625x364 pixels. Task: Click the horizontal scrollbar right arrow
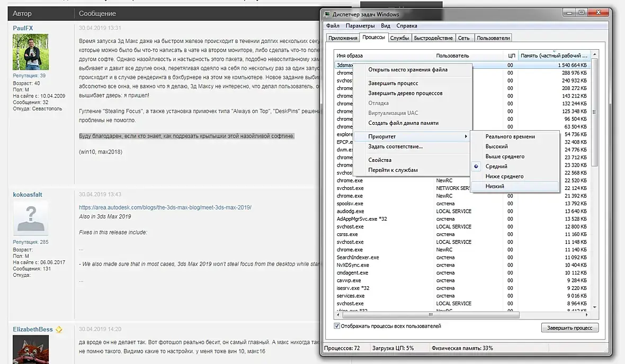pos(586,315)
